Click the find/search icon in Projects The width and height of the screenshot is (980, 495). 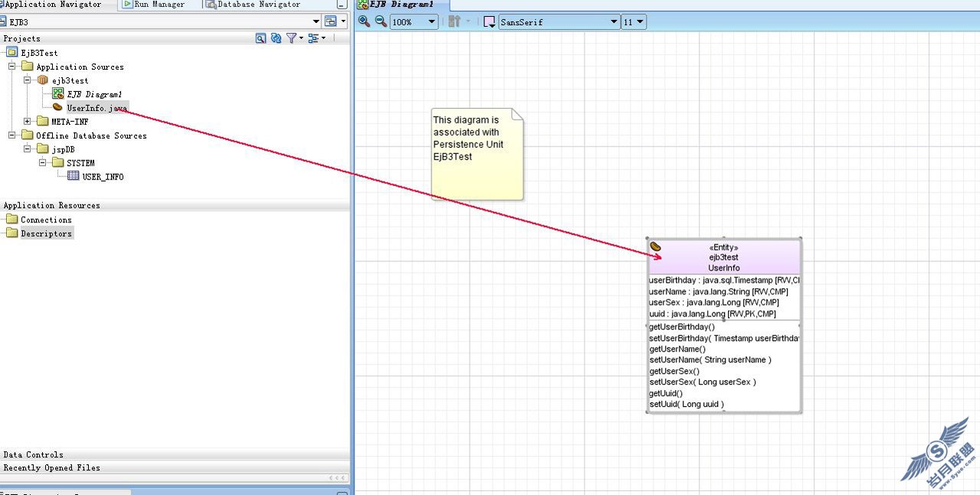click(261, 38)
